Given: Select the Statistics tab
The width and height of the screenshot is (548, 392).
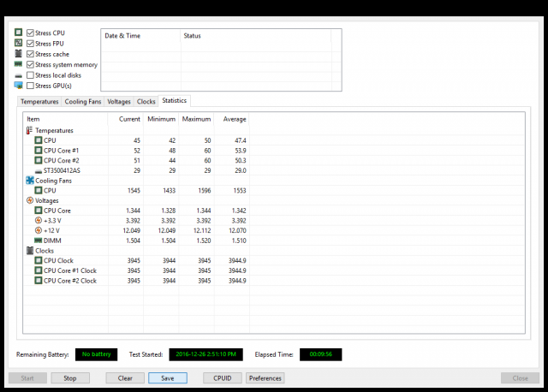Looking at the screenshot, I should coord(175,101).
